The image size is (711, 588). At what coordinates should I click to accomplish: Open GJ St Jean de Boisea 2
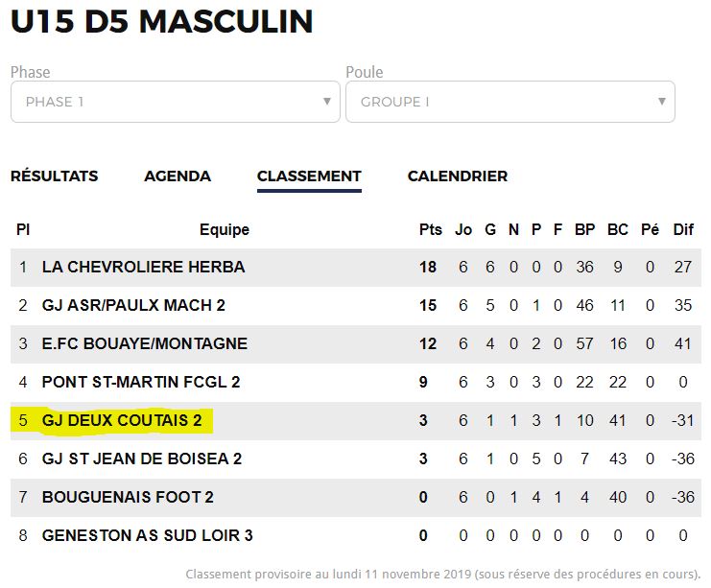pyautogui.click(x=142, y=459)
